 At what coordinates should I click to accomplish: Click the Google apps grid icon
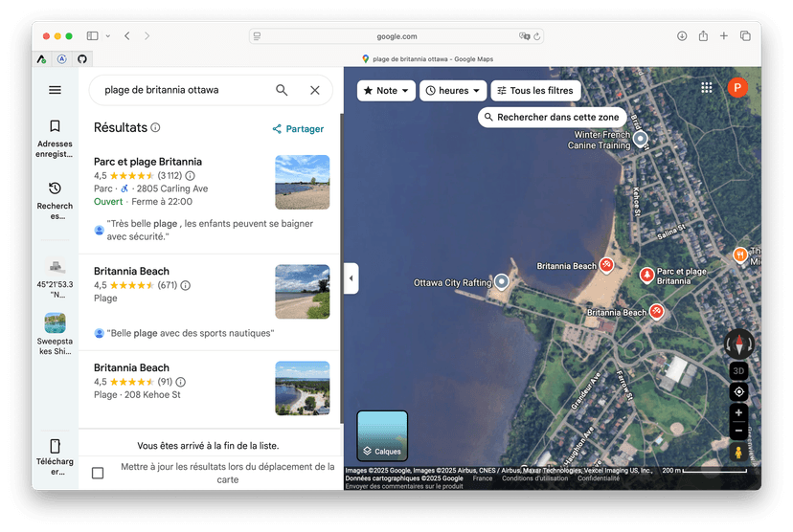707,88
